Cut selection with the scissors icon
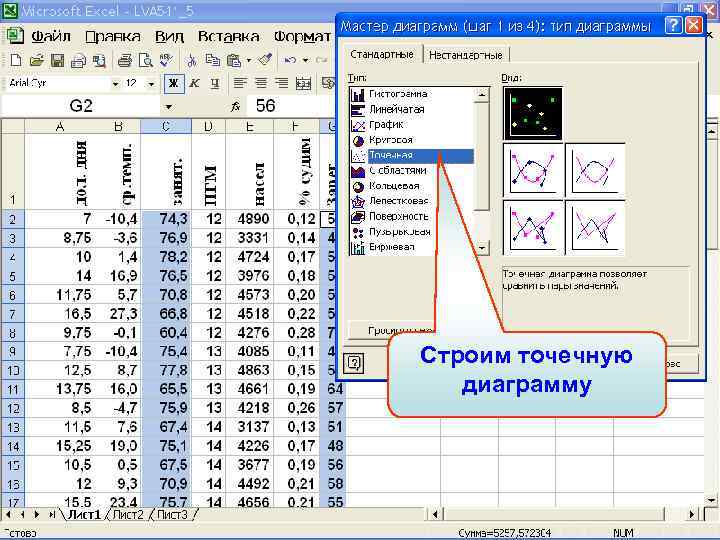Viewport: 720px width, 540px height. [192, 60]
